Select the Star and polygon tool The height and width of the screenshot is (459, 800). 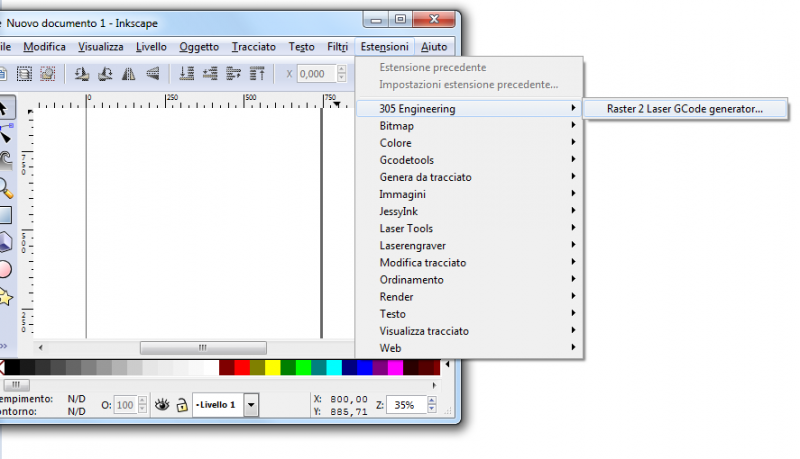click(6, 296)
